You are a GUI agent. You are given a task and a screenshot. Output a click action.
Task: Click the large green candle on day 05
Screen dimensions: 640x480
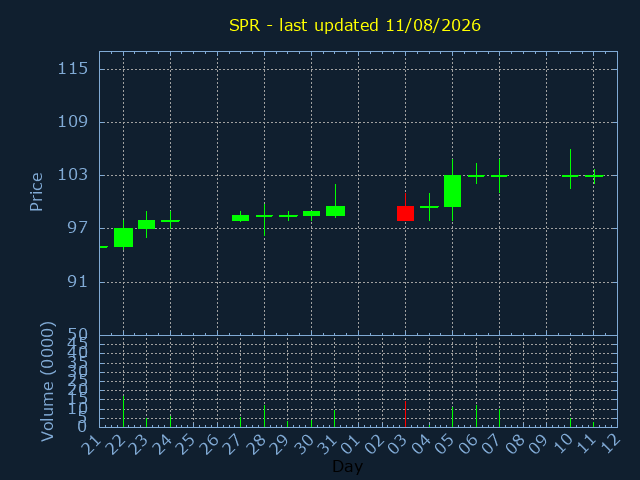(452, 191)
